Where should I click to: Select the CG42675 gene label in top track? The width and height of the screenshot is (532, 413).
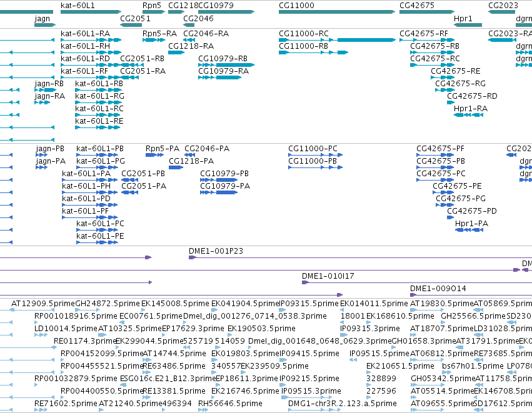click(416, 6)
